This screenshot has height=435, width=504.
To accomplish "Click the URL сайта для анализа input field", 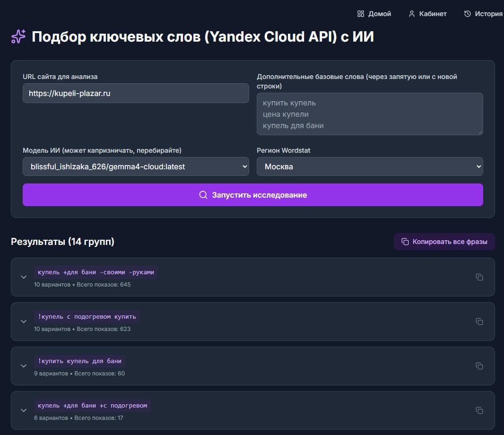I will [136, 93].
